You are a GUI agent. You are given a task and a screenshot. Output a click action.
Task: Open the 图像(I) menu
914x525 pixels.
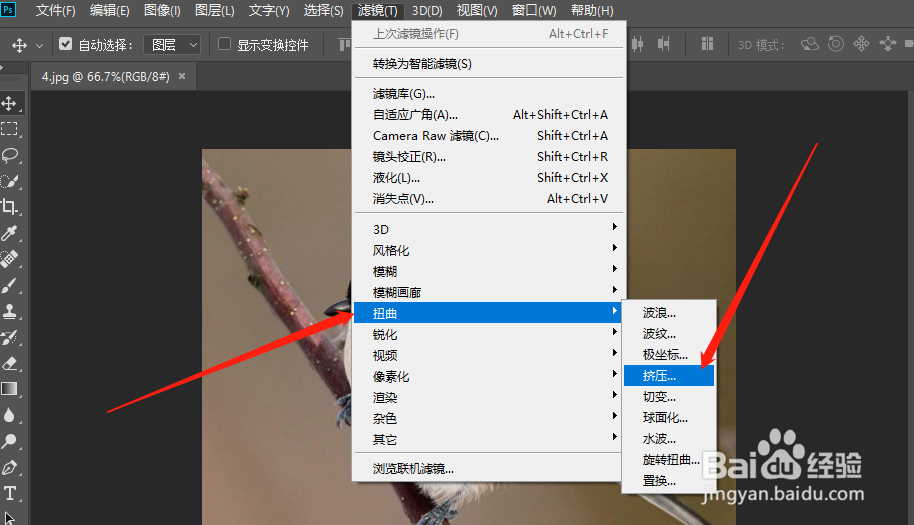pos(162,10)
